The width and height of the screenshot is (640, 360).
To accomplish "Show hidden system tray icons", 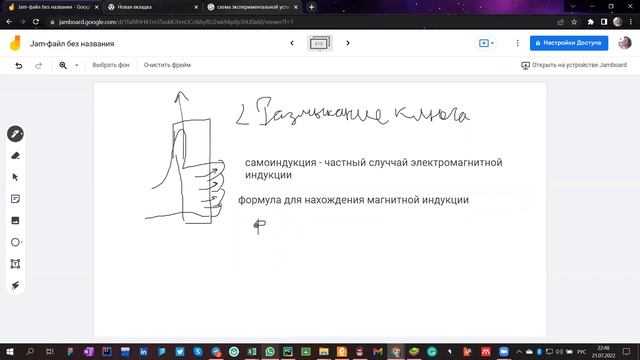I will [519, 351].
